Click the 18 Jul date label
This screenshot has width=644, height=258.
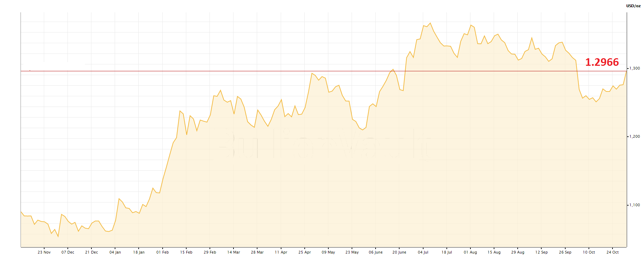point(446,252)
